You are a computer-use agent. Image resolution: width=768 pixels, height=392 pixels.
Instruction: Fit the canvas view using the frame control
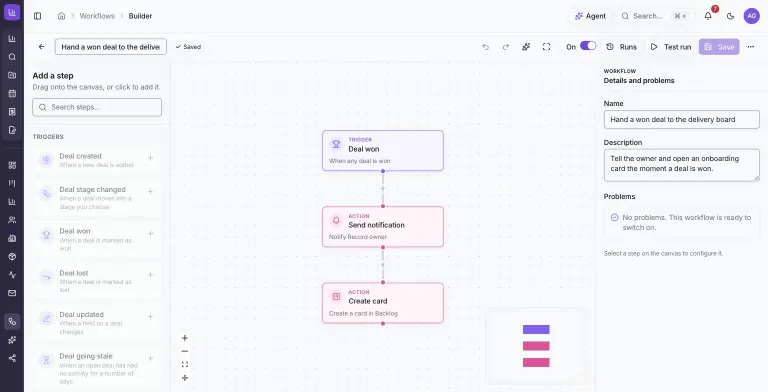pos(185,364)
